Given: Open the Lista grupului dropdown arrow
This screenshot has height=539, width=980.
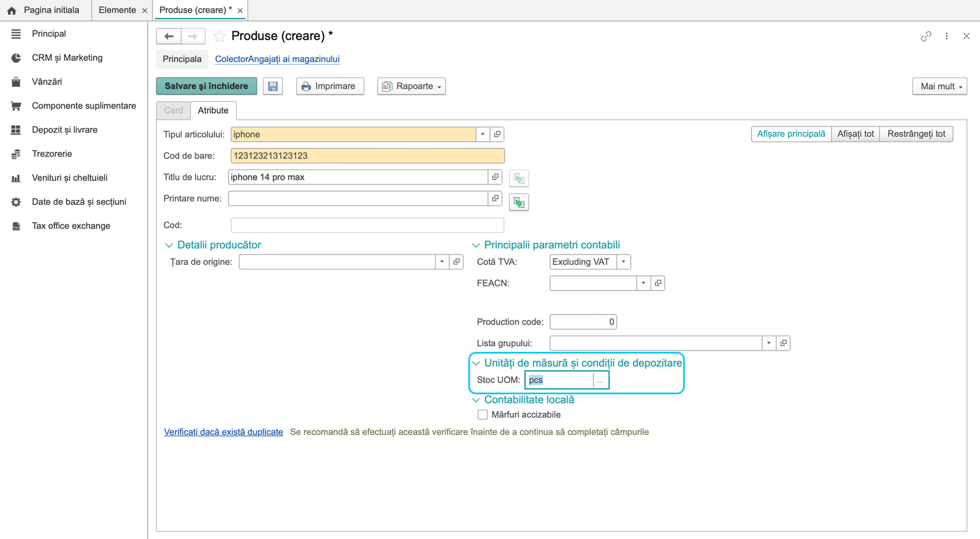Looking at the screenshot, I should pyautogui.click(x=769, y=343).
